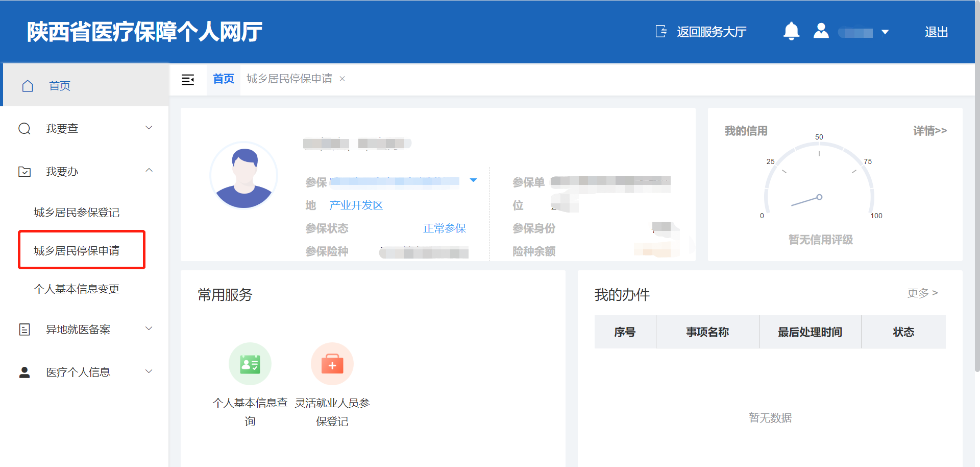Click the user avatar picture
The height and width of the screenshot is (467, 980).
tap(244, 175)
